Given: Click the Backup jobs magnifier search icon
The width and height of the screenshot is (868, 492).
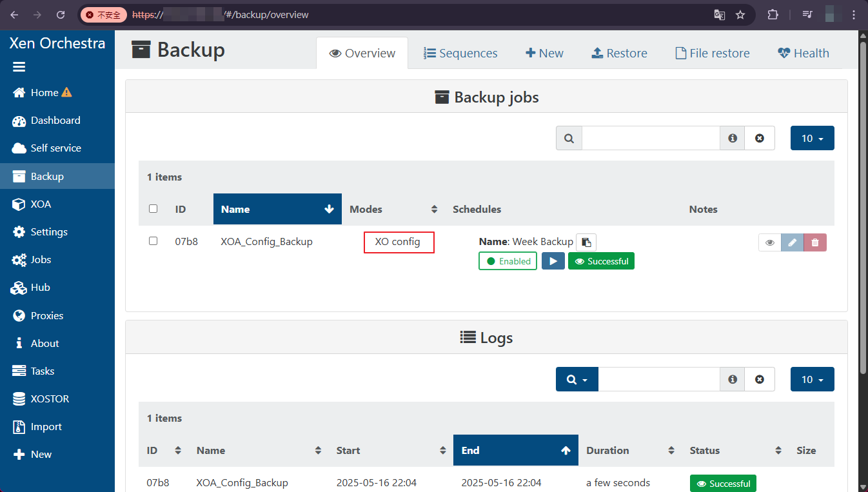Looking at the screenshot, I should (x=569, y=138).
